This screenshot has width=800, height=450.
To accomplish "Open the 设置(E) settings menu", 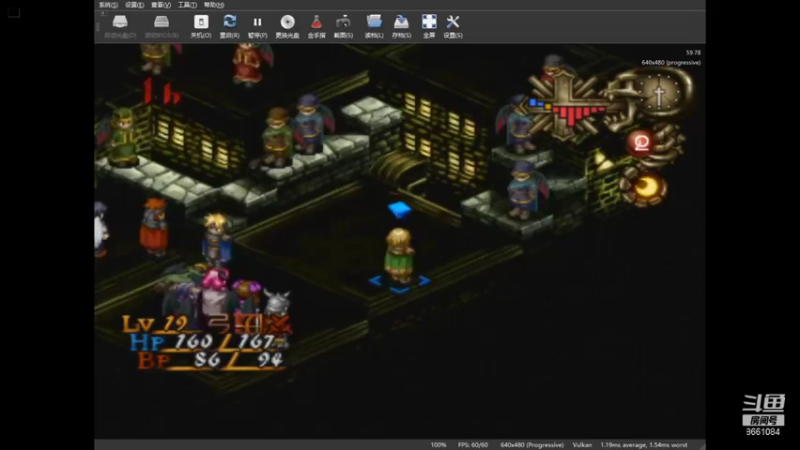I will pos(135,5).
